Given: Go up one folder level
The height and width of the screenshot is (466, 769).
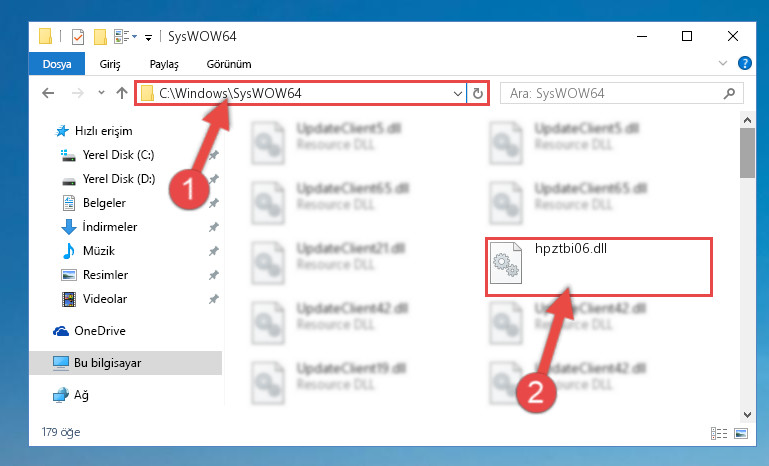Looking at the screenshot, I should tap(122, 93).
